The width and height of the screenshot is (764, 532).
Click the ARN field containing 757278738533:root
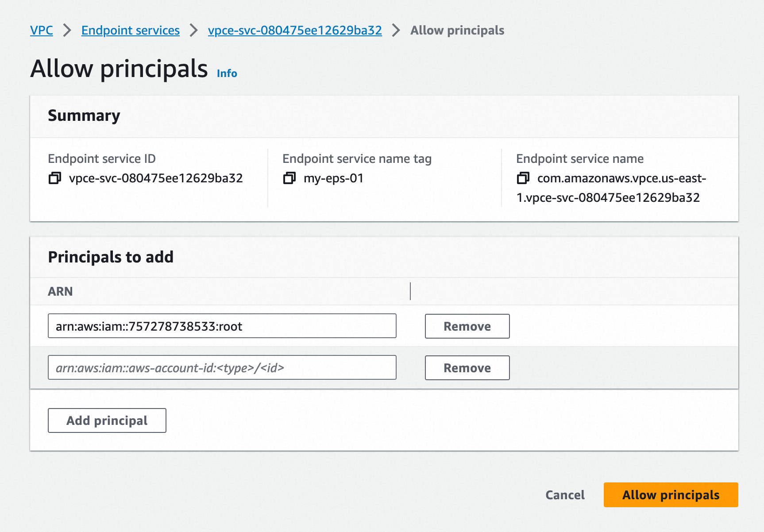pos(222,326)
